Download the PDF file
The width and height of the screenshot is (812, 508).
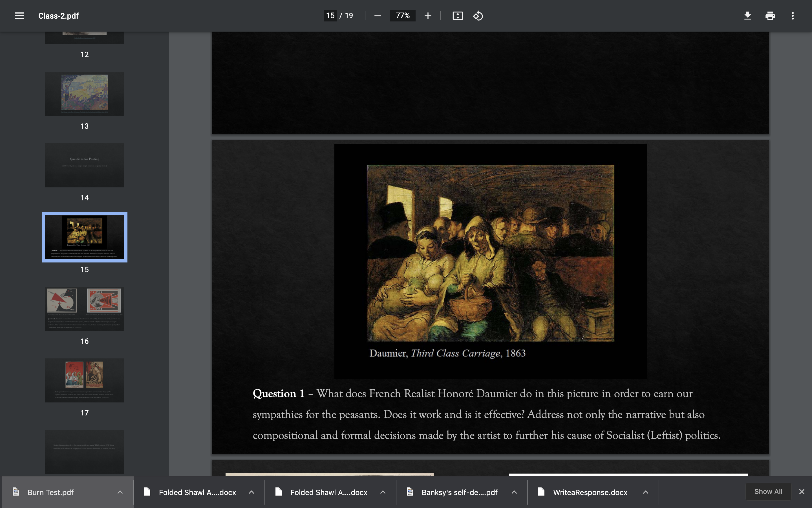(748, 16)
